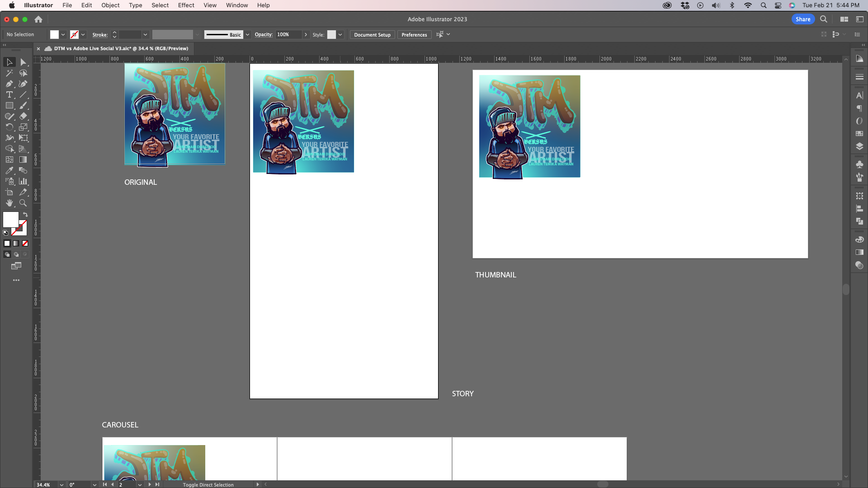Set paint mode to None

pyautogui.click(x=25, y=244)
